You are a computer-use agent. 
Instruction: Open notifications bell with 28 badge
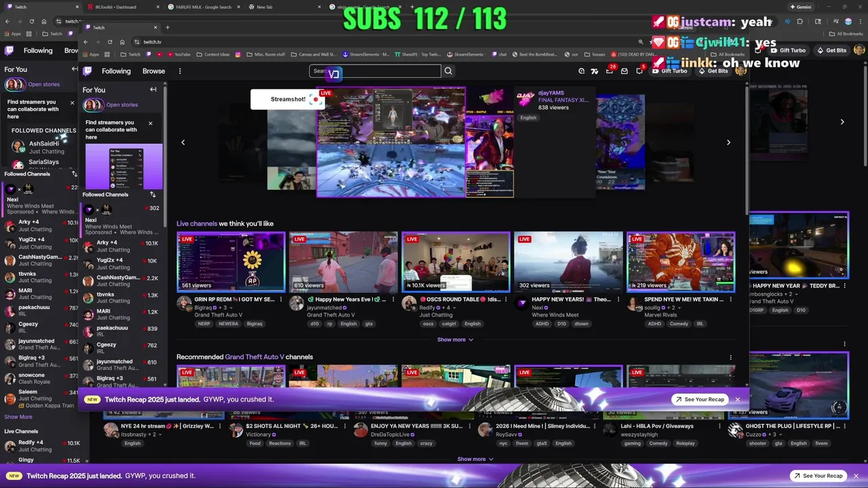click(x=609, y=71)
